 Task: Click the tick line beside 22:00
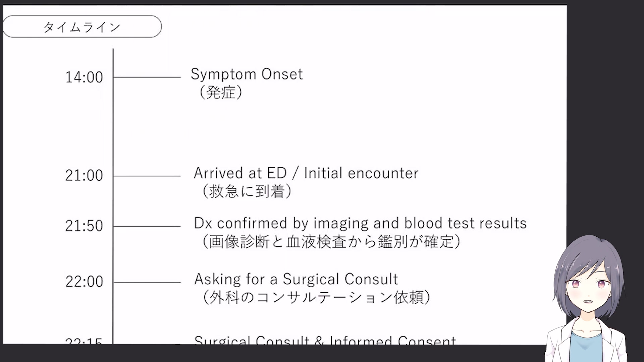pos(147,282)
